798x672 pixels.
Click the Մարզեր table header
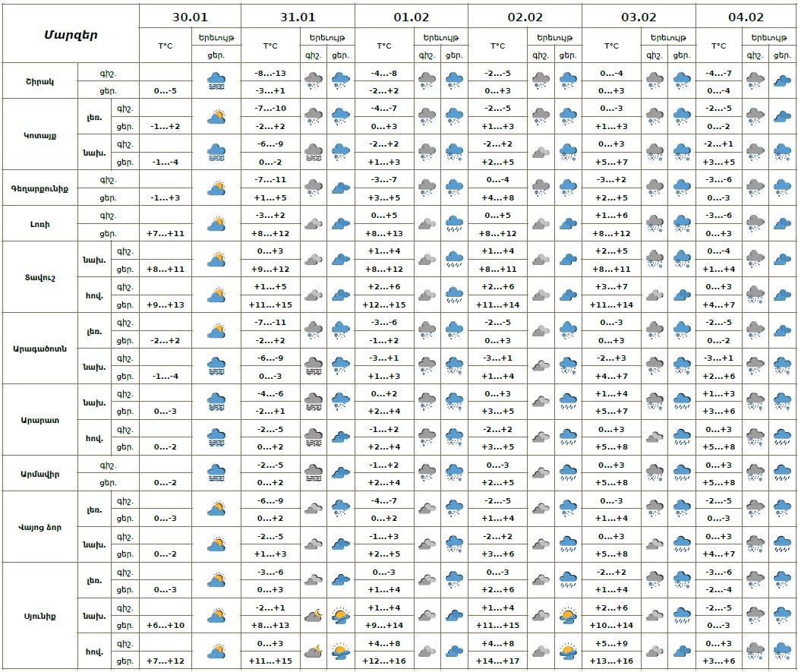[70, 34]
